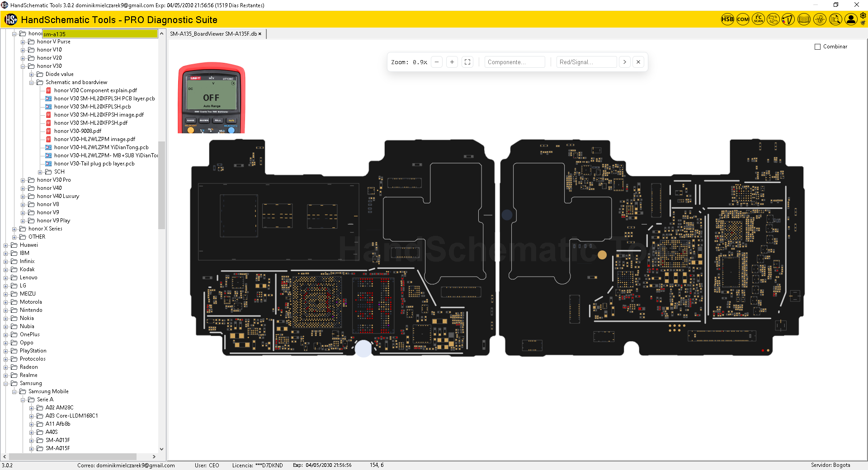The width and height of the screenshot is (868, 470).
Task: Enable the Combinar checkbox
Action: tap(817, 47)
